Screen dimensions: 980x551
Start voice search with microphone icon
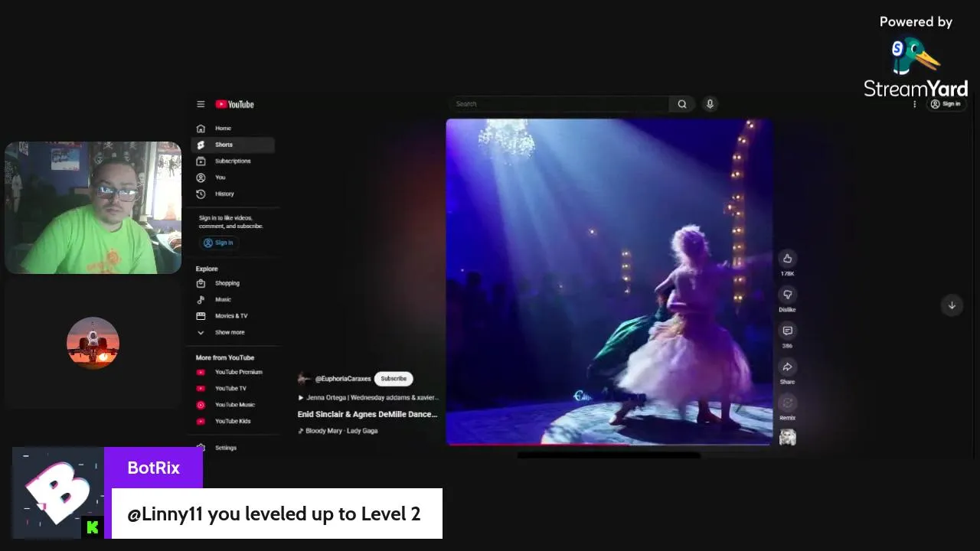710,104
